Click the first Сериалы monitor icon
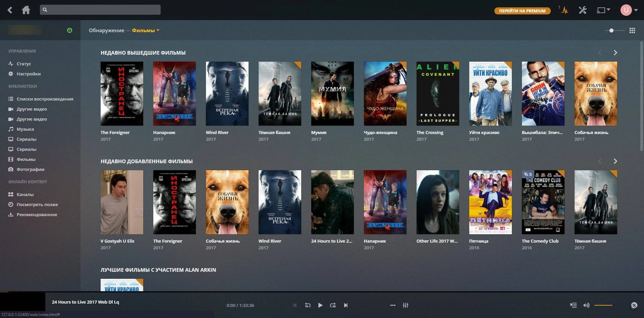Screen dimensions: 644x318 [11, 139]
